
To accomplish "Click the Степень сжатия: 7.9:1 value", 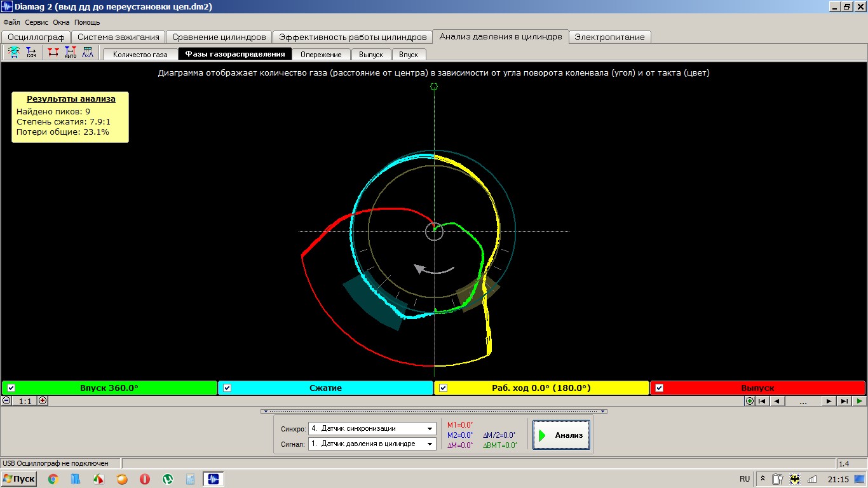I will pyautogui.click(x=64, y=121).
